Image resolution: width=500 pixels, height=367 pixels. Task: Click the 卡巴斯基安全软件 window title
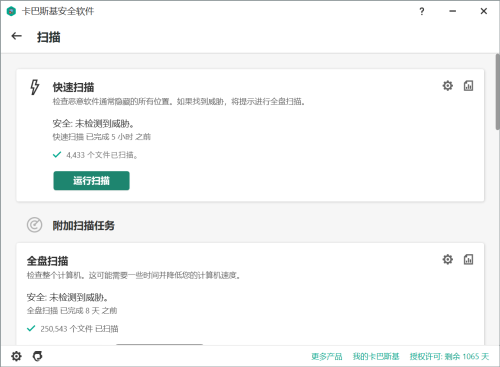pyautogui.click(x=58, y=11)
